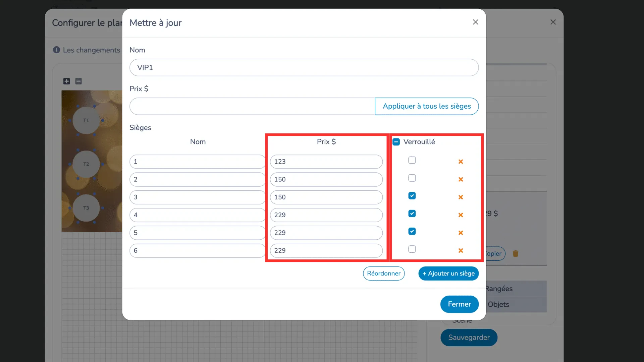The height and width of the screenshot is (362, 644).
Task: Unlock seat 4 via its checkbox
Action: (x=412, y=214)
